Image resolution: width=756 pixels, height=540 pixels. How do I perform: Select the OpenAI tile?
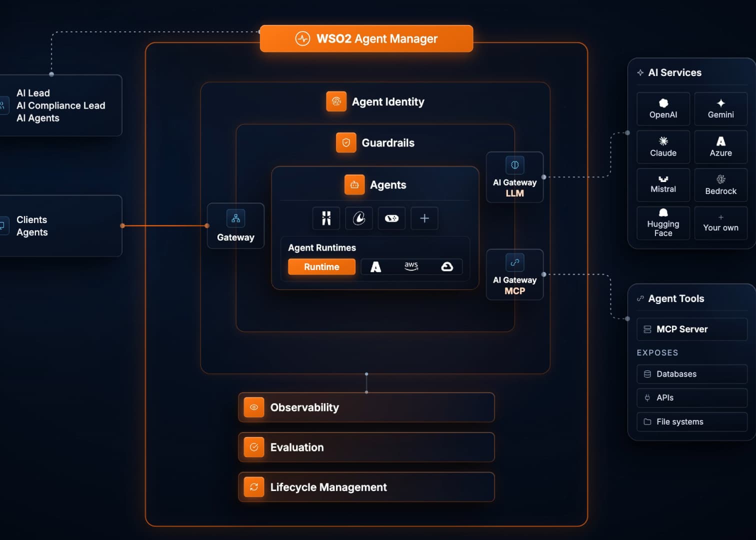[x=663, y=108]
